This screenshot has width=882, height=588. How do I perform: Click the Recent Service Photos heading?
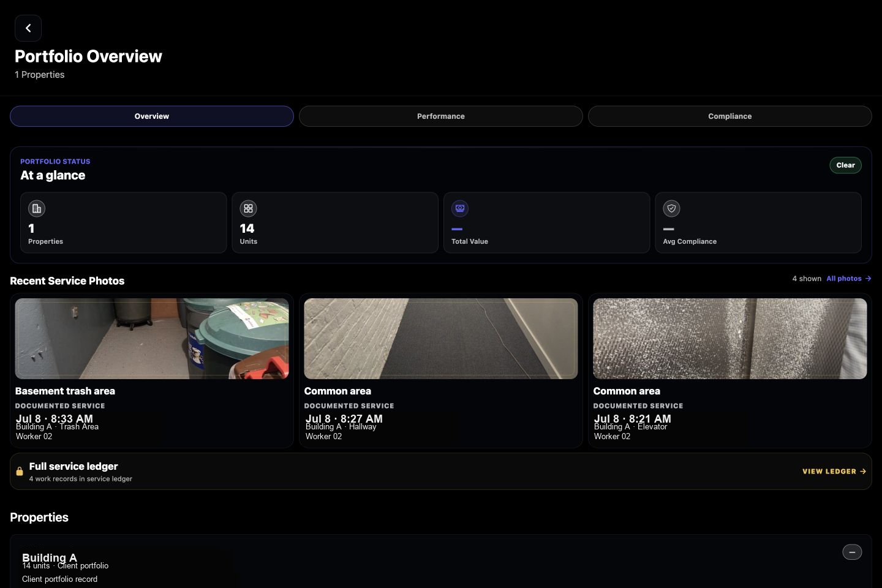point(67,281)
